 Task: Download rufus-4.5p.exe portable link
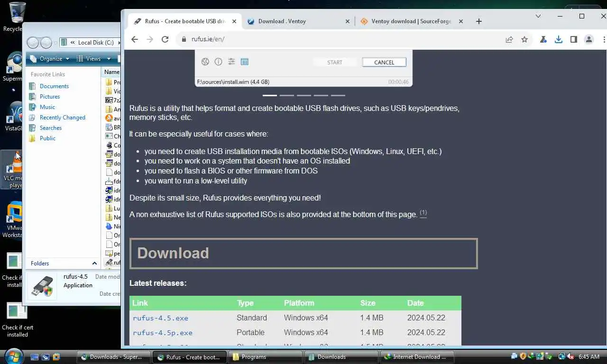(163, 333)
